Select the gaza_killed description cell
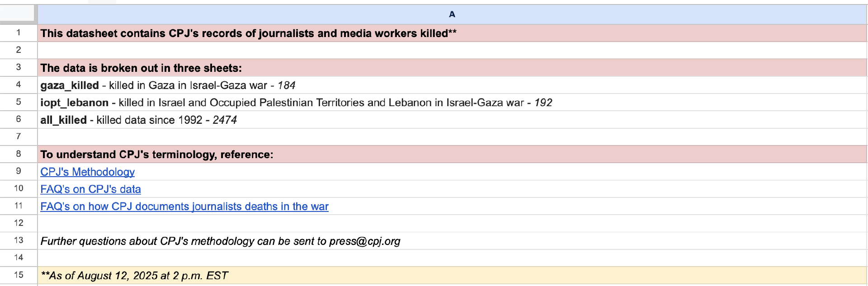This screenshot has width=868, height=286. (x=168, y=85)
